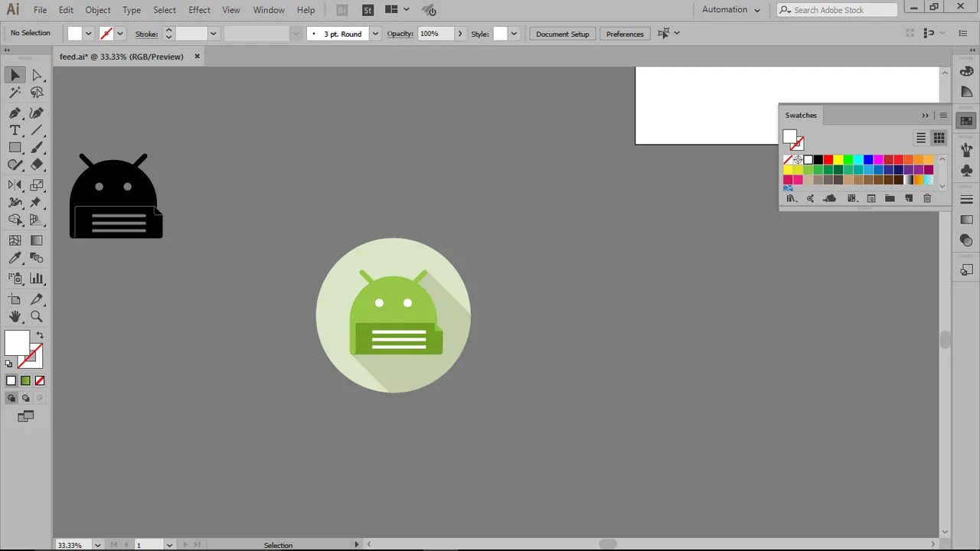Collapse Swatches panel with double arrows
Viewport: 980px width, 551px height.
pos(925,116)
